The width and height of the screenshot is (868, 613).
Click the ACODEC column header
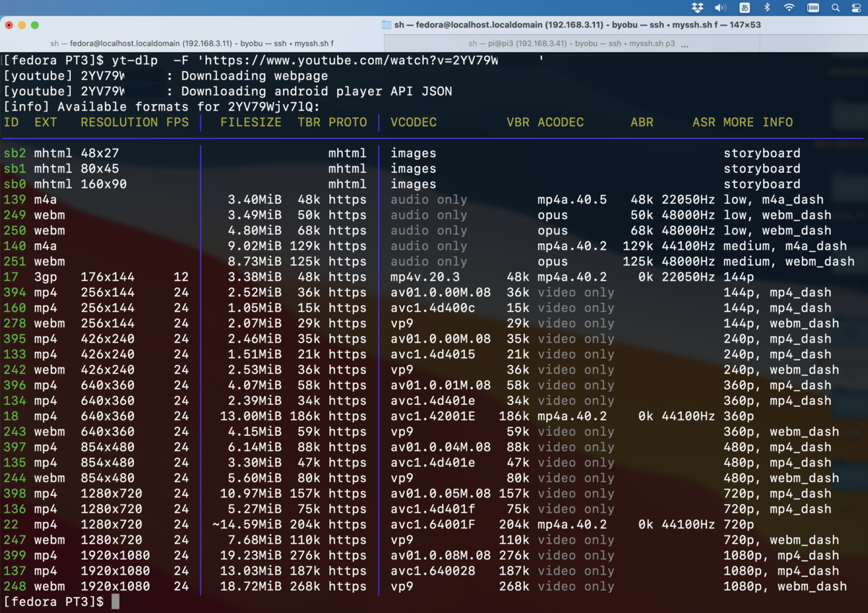(561, 122)
